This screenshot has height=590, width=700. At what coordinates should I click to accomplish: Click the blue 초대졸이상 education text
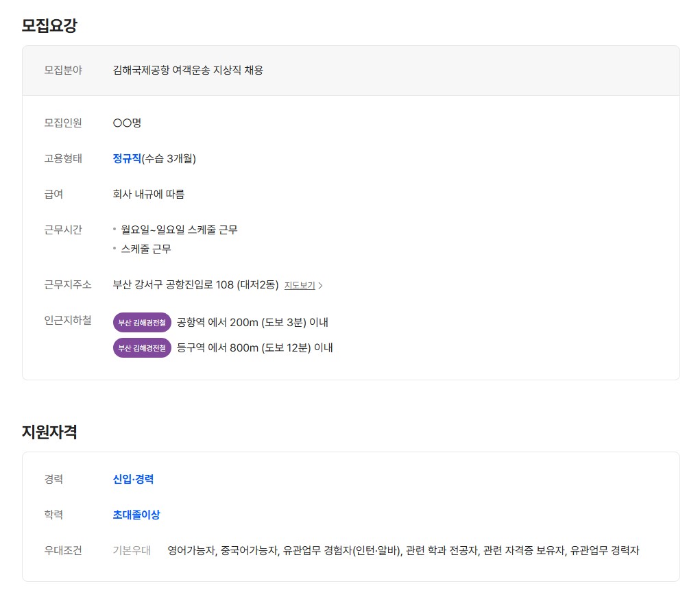(136, 515)
